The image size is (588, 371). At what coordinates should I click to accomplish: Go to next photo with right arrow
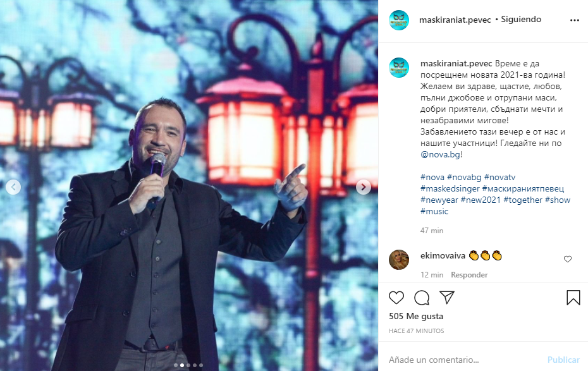point(364,187)
